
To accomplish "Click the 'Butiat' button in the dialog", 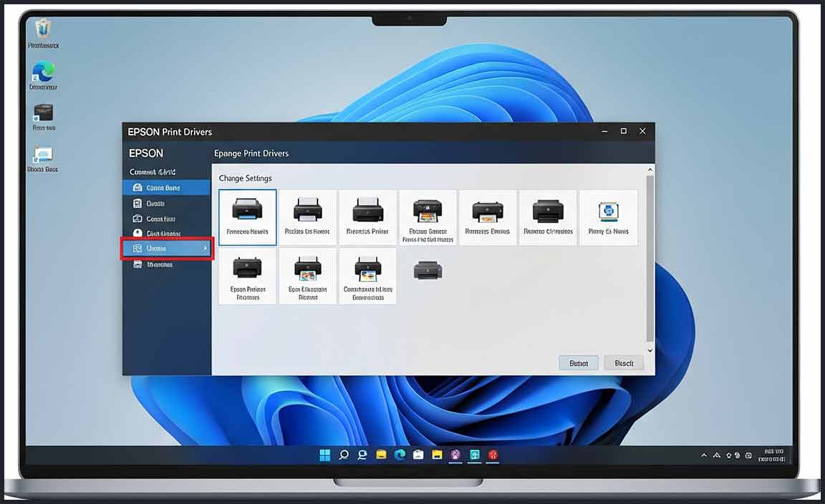I will (578, 363).
